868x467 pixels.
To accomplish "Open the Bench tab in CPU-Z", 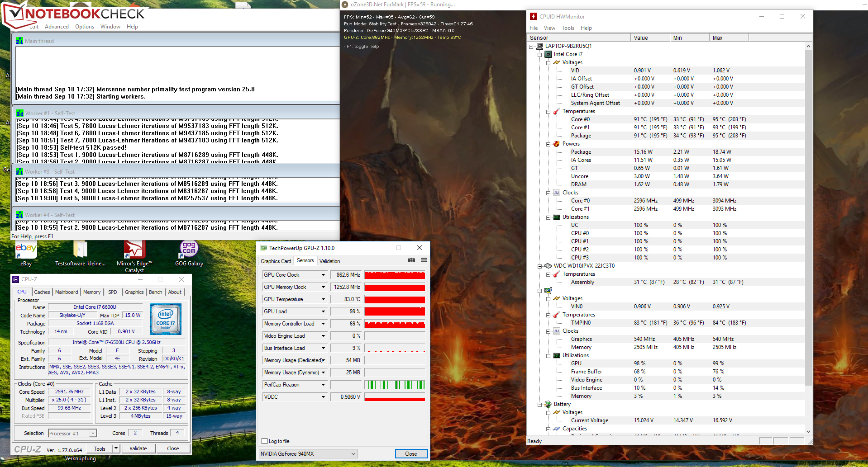I will pos(155,292).
